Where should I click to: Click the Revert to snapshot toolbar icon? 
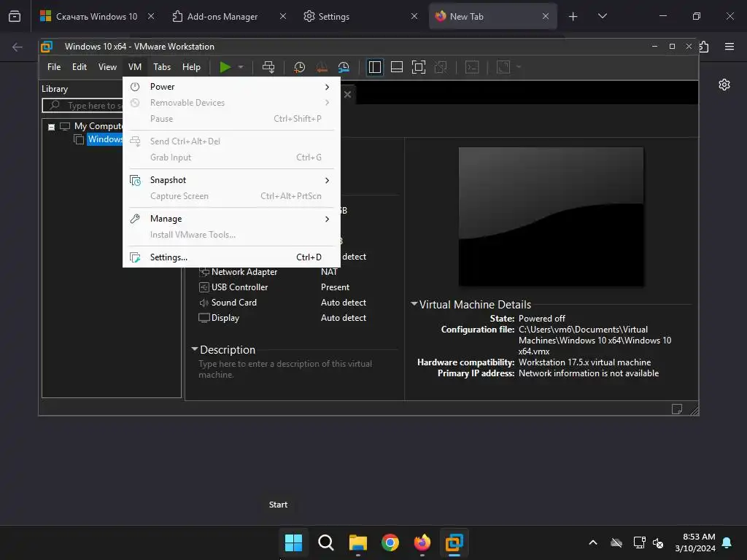322,67
